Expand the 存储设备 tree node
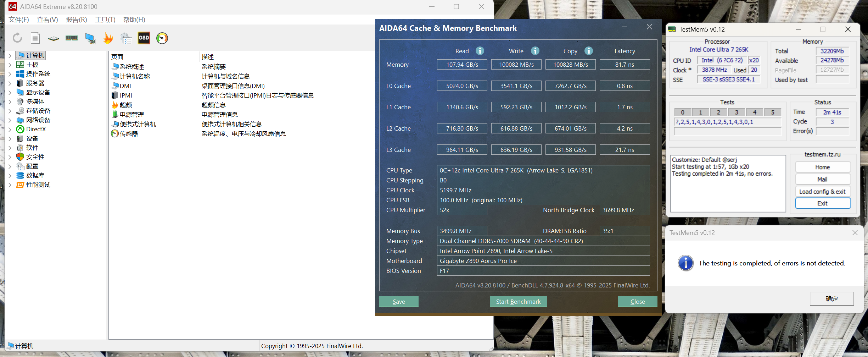Image resolution: width=868 pixels, height=357 pixels. pyautogui.click(x=10, y=111)
